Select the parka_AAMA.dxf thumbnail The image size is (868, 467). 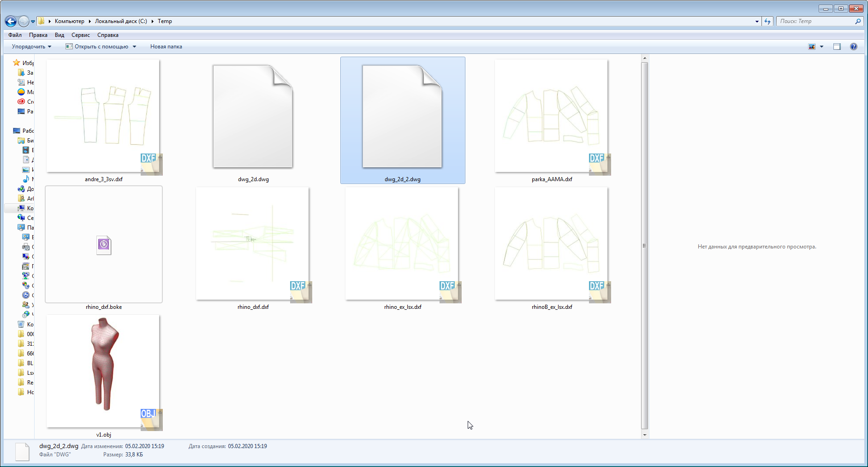click(x=552, y=116)
